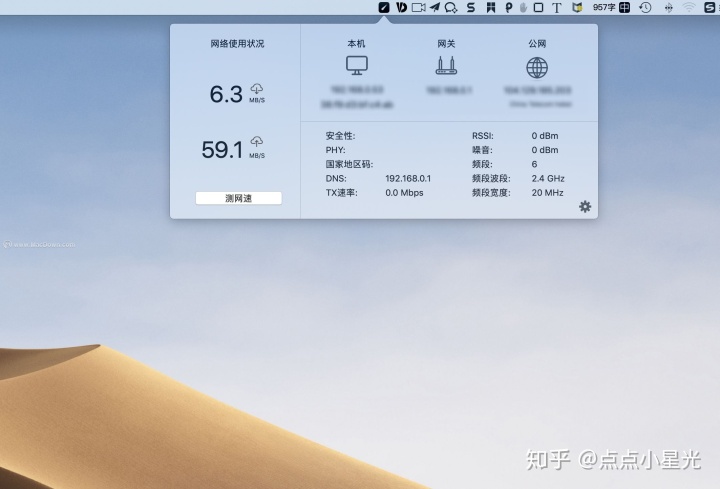
Task: Click the DNS value 192.168.0.1
Action: tap(408, 179)
